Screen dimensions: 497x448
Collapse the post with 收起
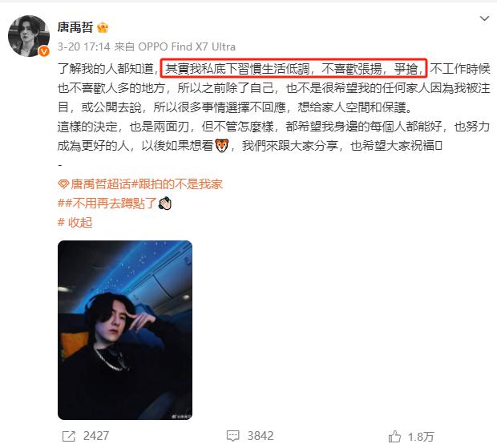click(x=75, y=223)
